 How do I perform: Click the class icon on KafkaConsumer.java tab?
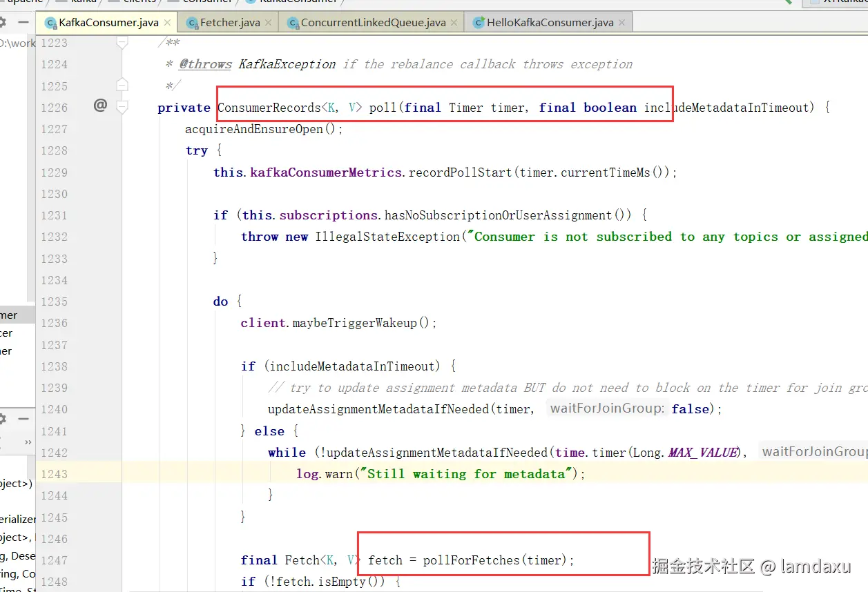click(50, 23)
